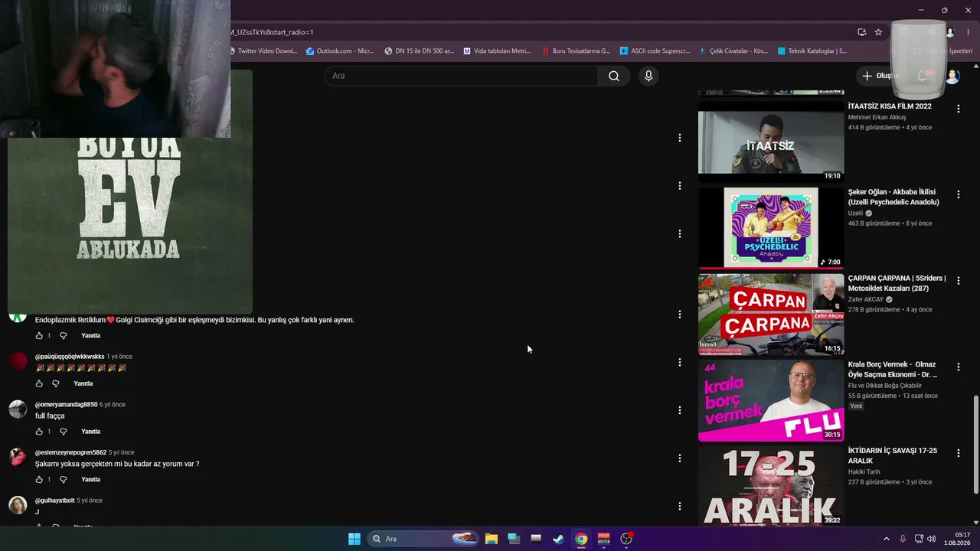
Task: Reply to the party-popper emoji comment
Action: coord(83,383)
